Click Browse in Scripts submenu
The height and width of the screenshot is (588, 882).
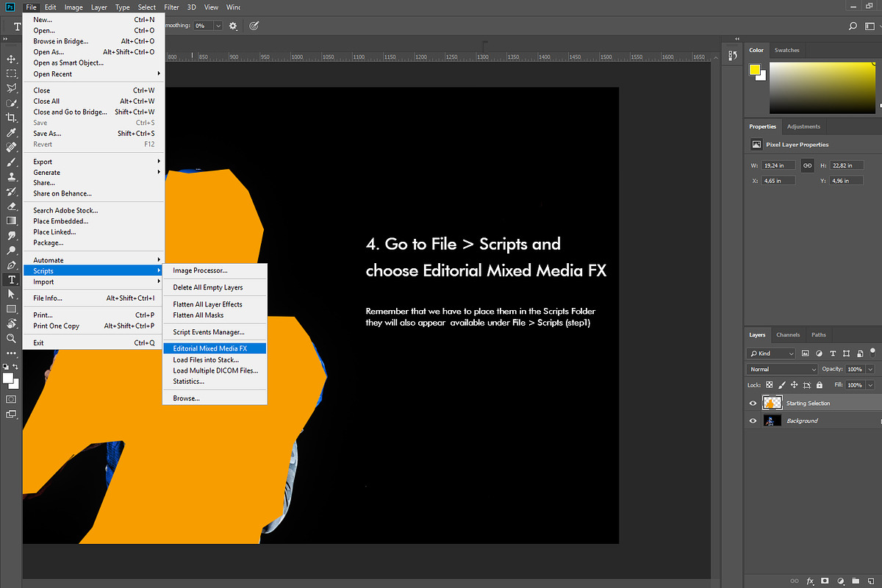pyautogui.click(x=215, y=398)
